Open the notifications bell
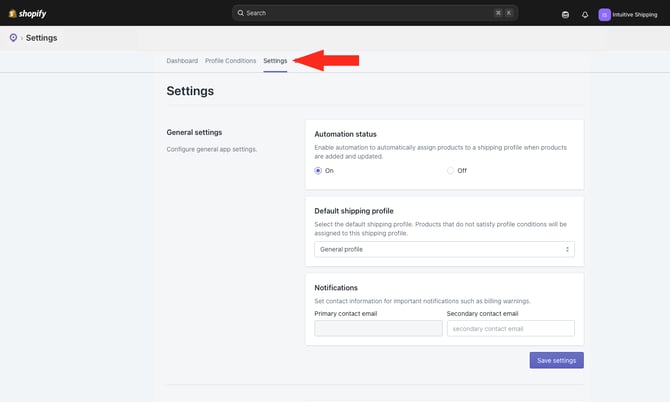This screenshot has width=670, height=402. tap(585, 15)
